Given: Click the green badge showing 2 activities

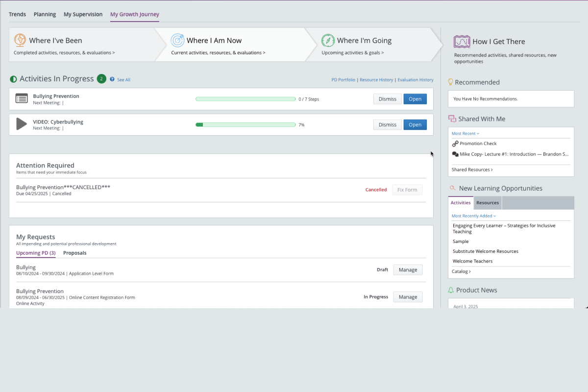Looking at the screenshot, I should pos(101,79).
